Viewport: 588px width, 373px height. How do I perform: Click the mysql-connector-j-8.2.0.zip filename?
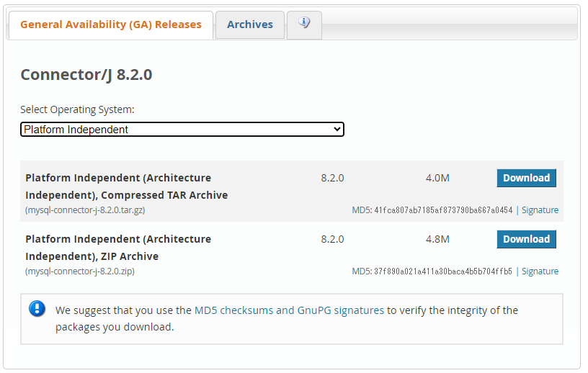[x=80, y=271]
